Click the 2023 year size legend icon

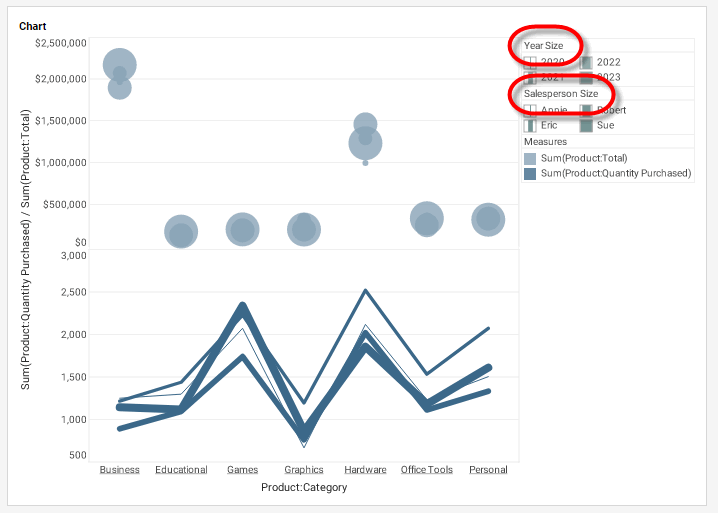click(x=586, y=78)
